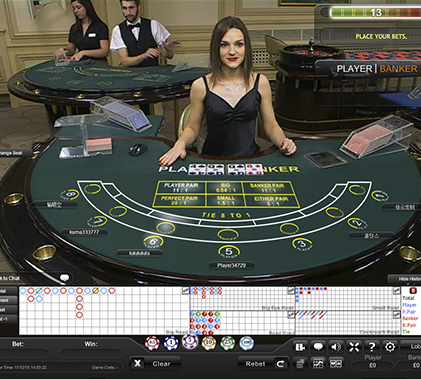Select the green 25 chip
This screenshot has width=421, height=379.
coord(228,343)
